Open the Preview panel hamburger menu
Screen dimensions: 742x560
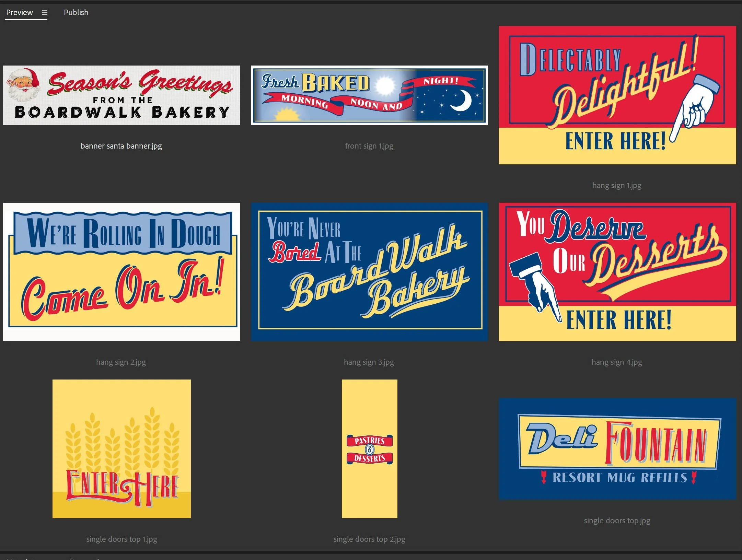[44, 13]
